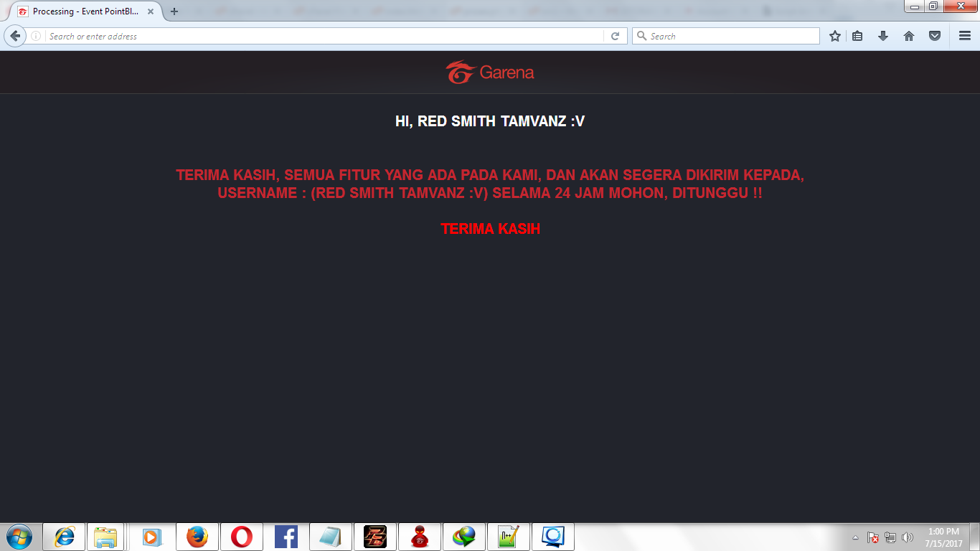Screen dimensions: 980x551
Task: Open Internet Download Manager taskbar icon
Action: pyautogui.click(x=464, y=537)
